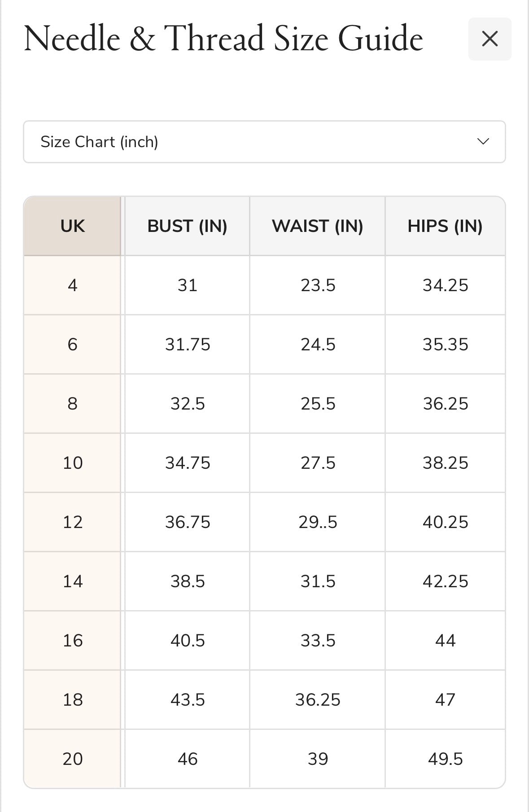Viewport: 529px width, 812px height.
Task: Click the Needle & Thread Size Guide title
Action: (x=223, y=39)
